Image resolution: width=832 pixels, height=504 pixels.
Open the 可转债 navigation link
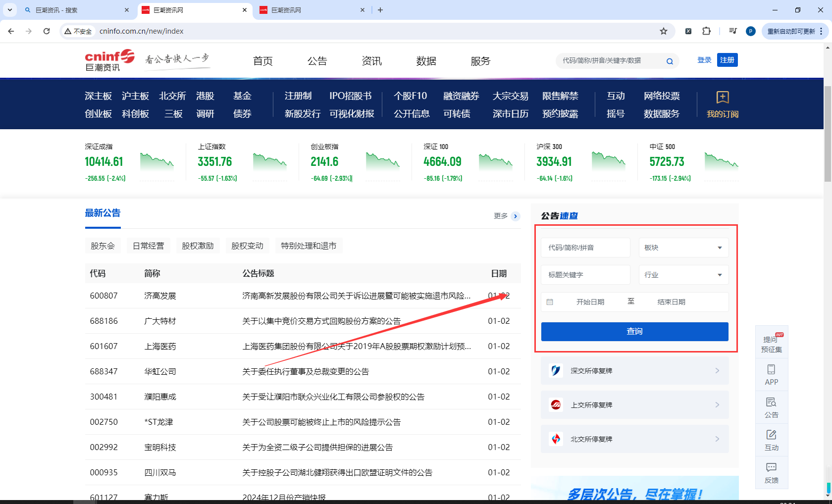pos(457,114)
